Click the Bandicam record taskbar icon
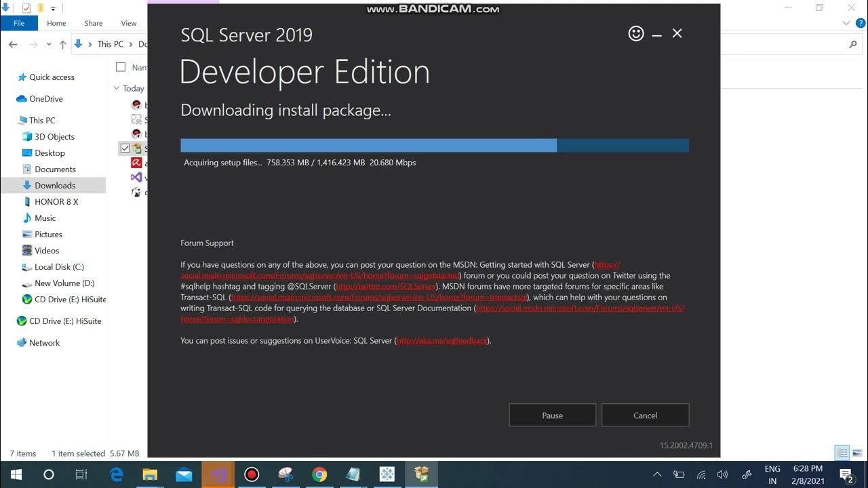 click(252, 474)
